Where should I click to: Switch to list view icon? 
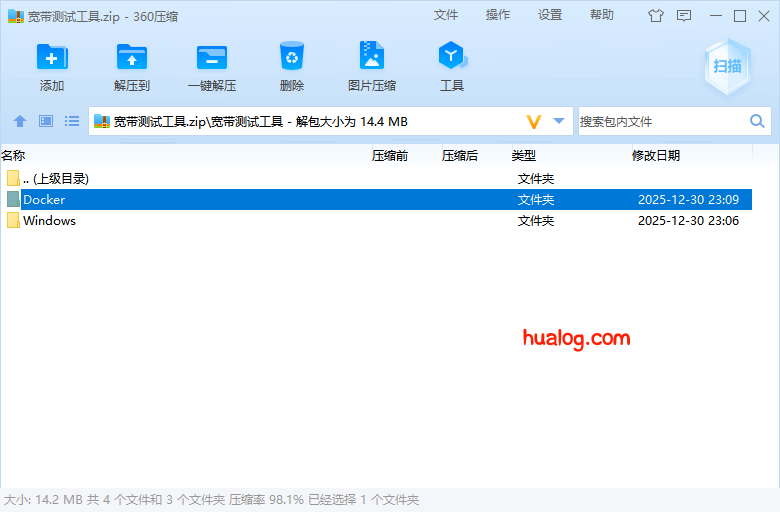click(x=72, y=121)
